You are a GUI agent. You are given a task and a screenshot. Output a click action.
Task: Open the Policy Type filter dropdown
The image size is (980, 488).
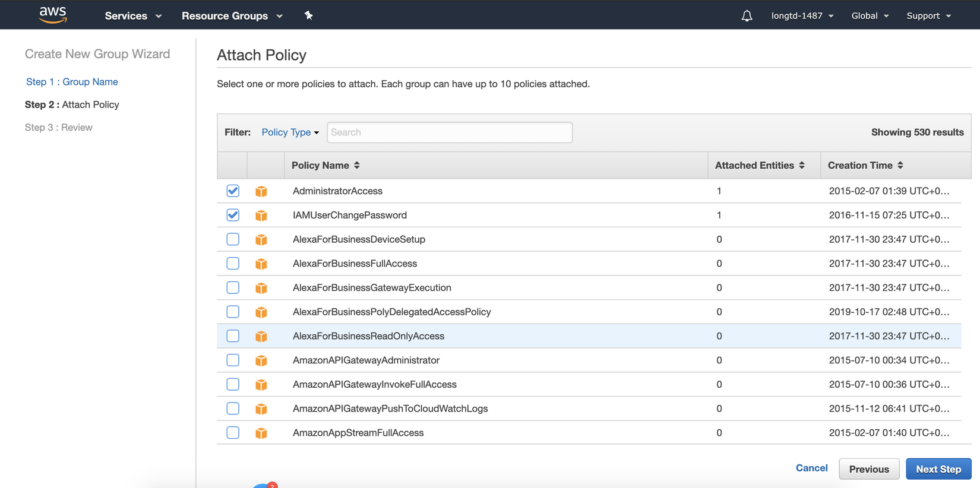pos(290,132)
